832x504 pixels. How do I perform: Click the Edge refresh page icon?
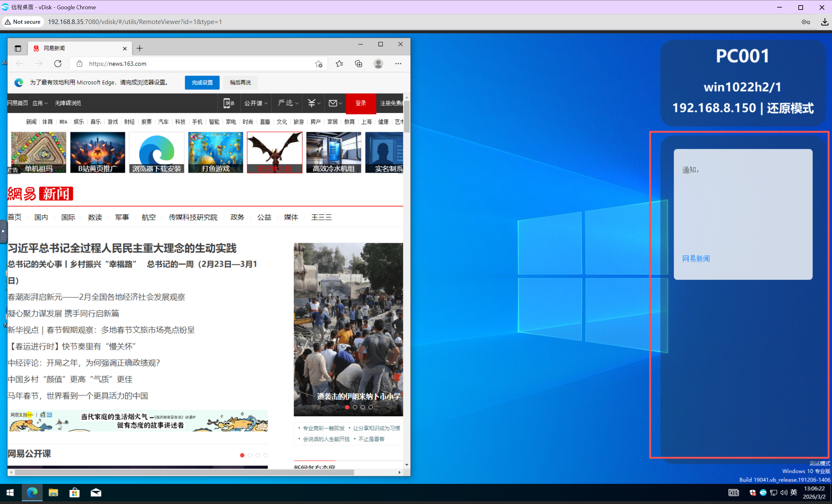58,64
